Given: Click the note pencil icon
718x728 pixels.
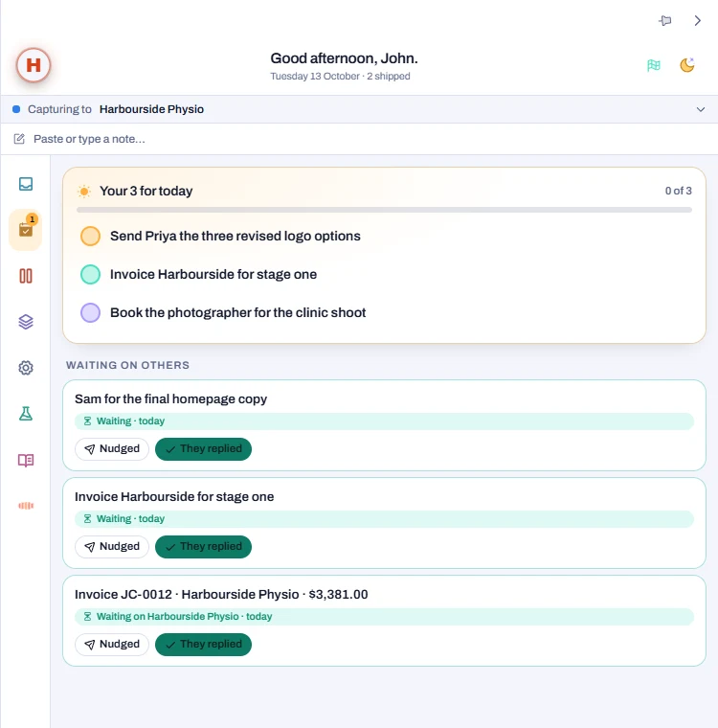Looking at the screenshot, I should pos(19,139).
